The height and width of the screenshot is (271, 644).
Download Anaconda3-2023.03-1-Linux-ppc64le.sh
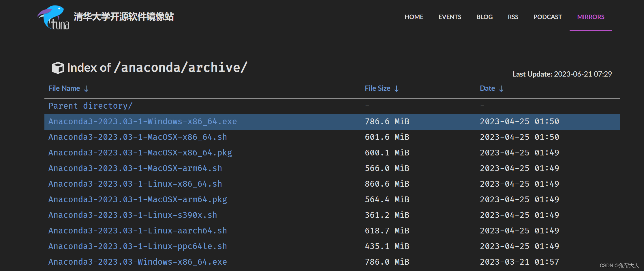point(138,246)
